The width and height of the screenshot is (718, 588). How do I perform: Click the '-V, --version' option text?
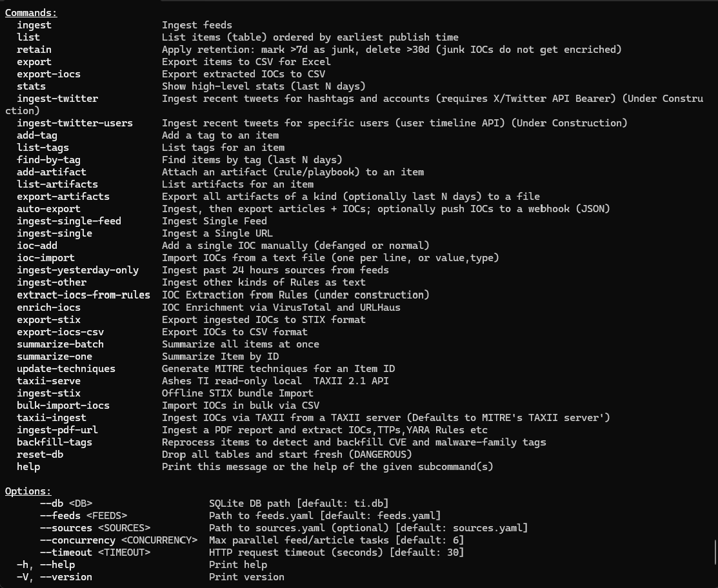click(54, 577)
